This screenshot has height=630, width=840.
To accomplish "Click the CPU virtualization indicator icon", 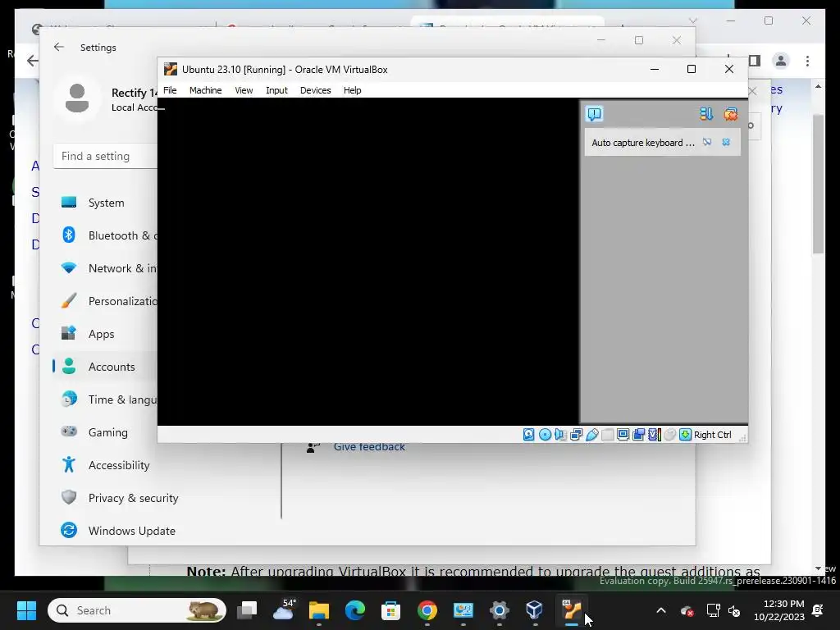I will [x=654, y=435].
